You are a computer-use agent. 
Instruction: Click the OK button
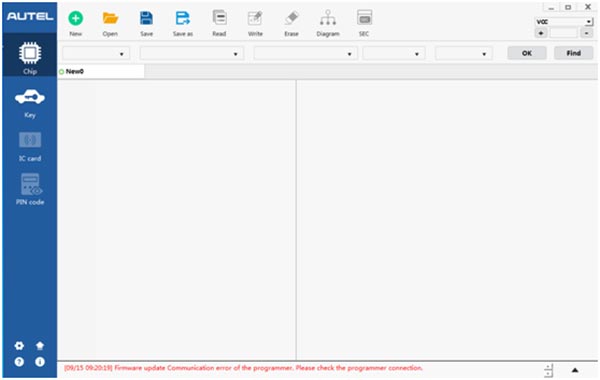coord(527,53)
